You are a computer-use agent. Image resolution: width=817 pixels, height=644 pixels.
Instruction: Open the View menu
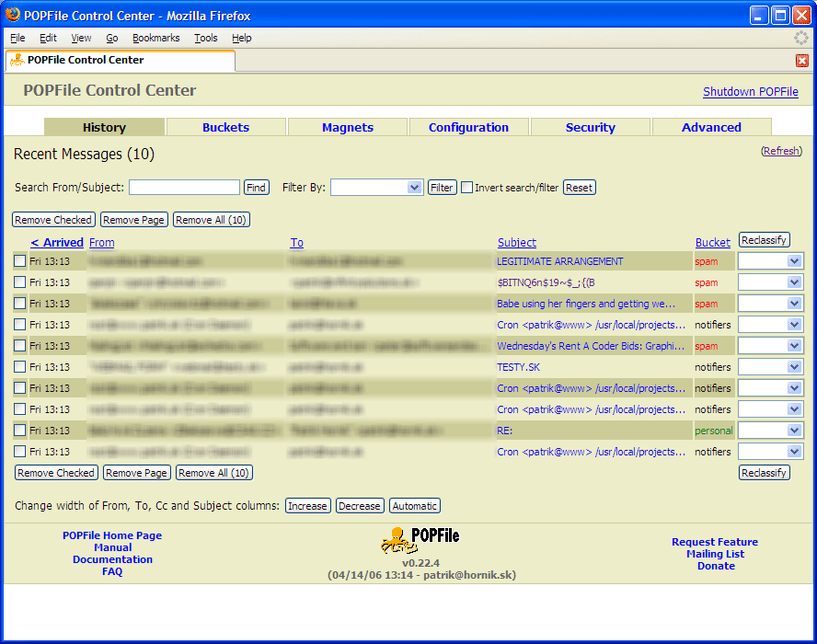click(x=81, y=38)
